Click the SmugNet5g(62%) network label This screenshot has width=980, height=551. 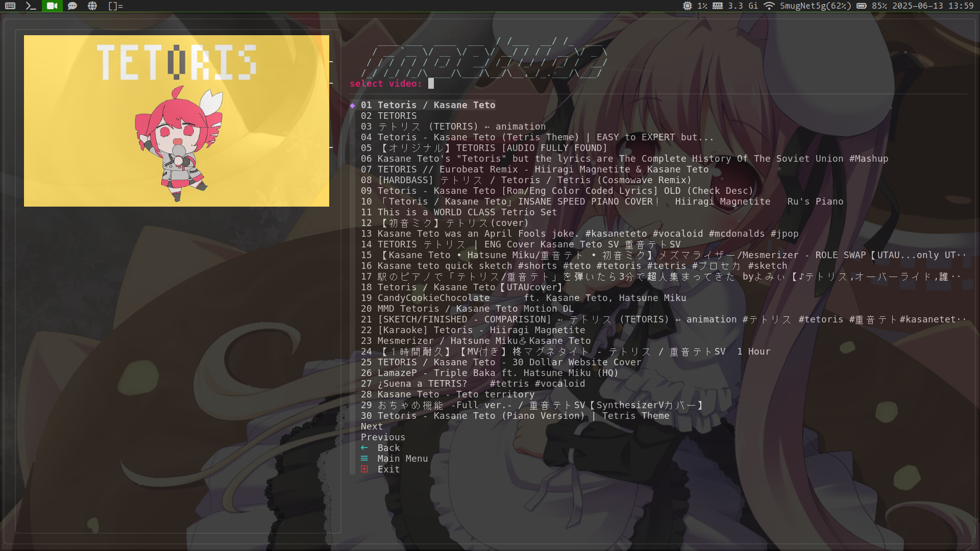click(x=815, y=6)
